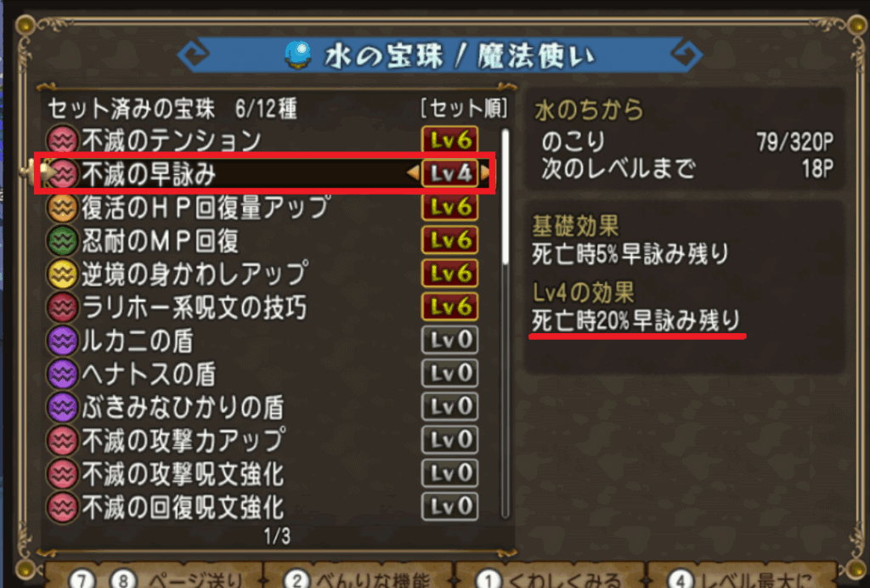This screenshot has width=870, height=588.
Task: Open the セット順 sort order selector
Action: coord(464,109)
